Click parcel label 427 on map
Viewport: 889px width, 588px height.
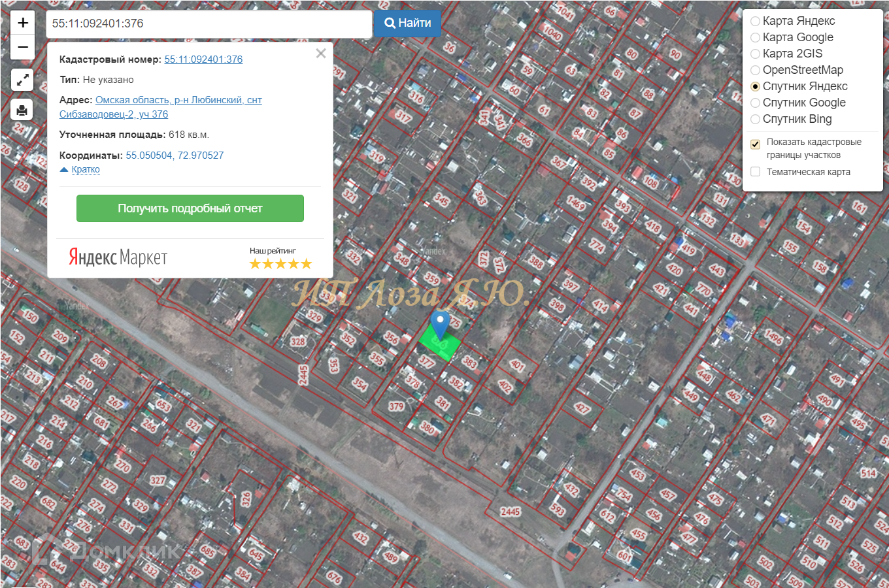pyautogui.click(x=582, y=409)
